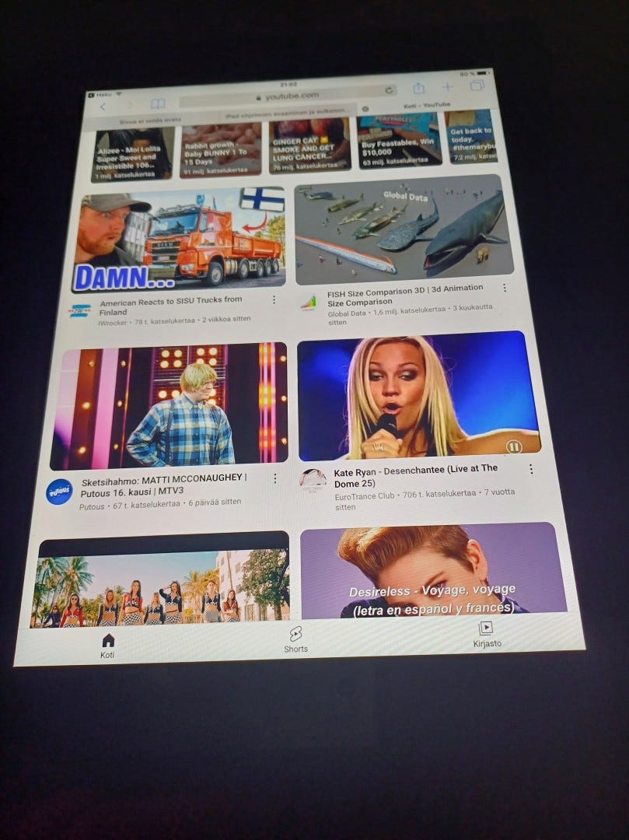
Task: Open title 'FISH Size Comparison 3D | 3d Animation'
Action: 405,296
